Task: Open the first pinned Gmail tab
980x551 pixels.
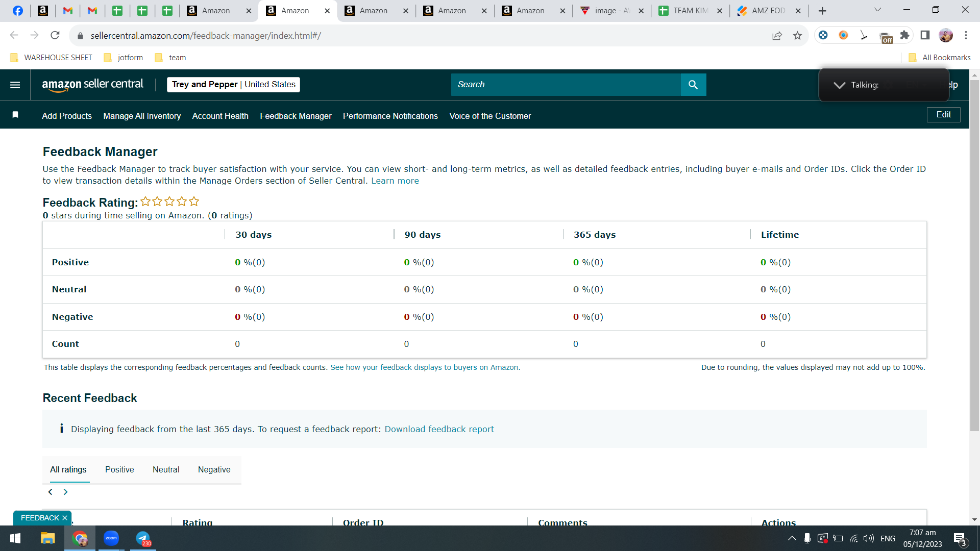Action: click(x=67, y=11)
